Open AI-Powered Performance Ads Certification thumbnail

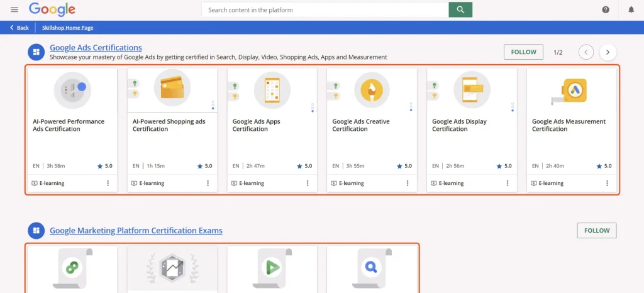[x=72, y=89]
